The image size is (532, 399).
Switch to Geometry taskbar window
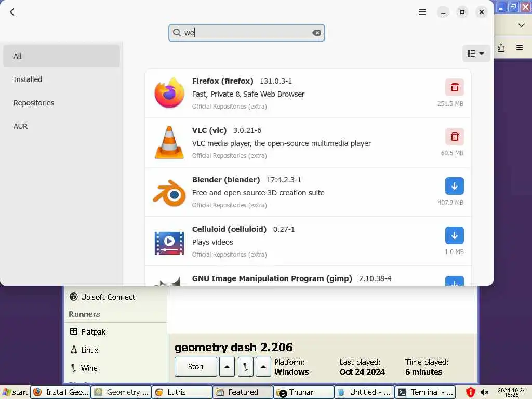(122, 392)
